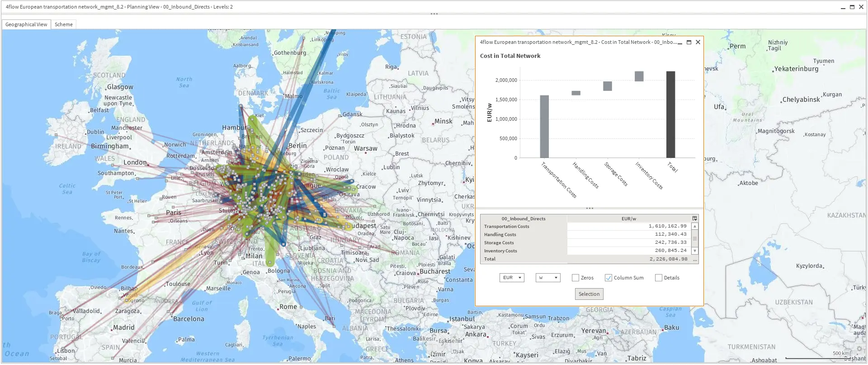This screenshot has width=868, height=365.
Task: Click the ellipsis beside the Total value
Action: coord(695,260)
